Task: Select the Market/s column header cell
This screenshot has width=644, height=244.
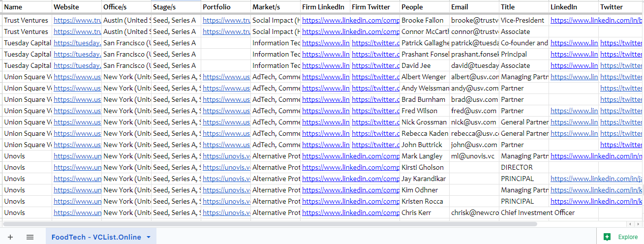Action: pyautogui.click(x=276, y=7)
